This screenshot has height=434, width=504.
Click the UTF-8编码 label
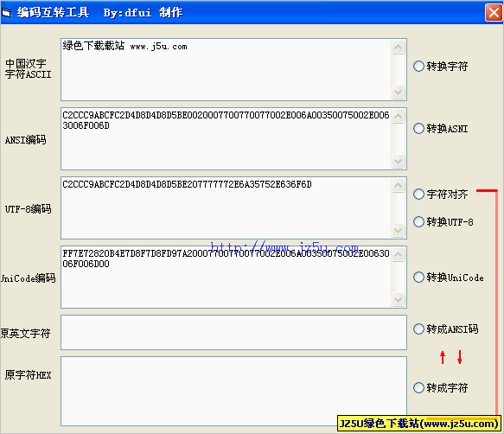28,209
